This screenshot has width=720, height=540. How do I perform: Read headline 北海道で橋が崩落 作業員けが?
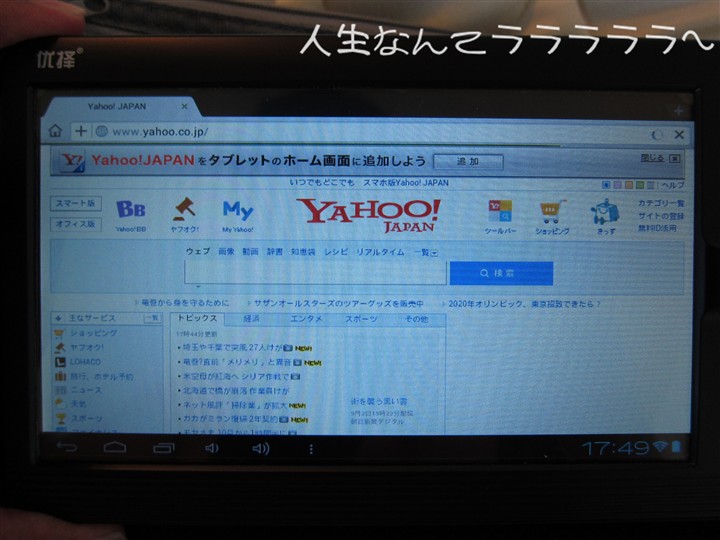[x=236, y=391]
